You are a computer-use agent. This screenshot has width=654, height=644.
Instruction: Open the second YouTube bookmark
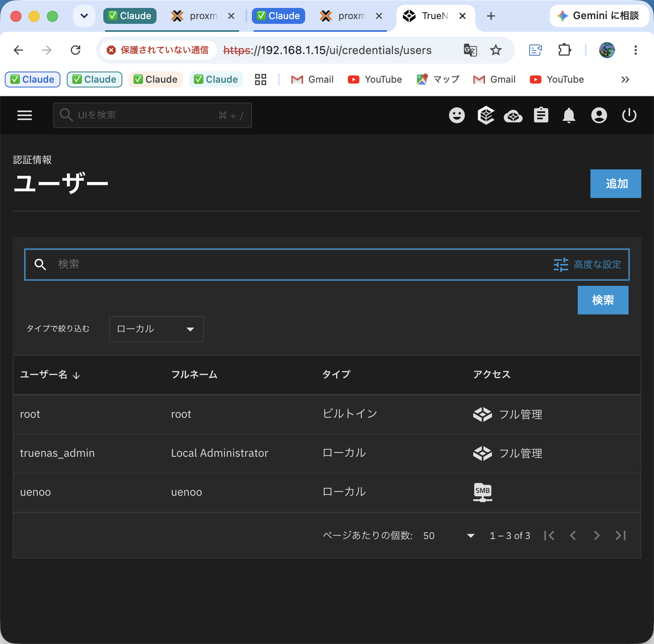click(557, 80)
